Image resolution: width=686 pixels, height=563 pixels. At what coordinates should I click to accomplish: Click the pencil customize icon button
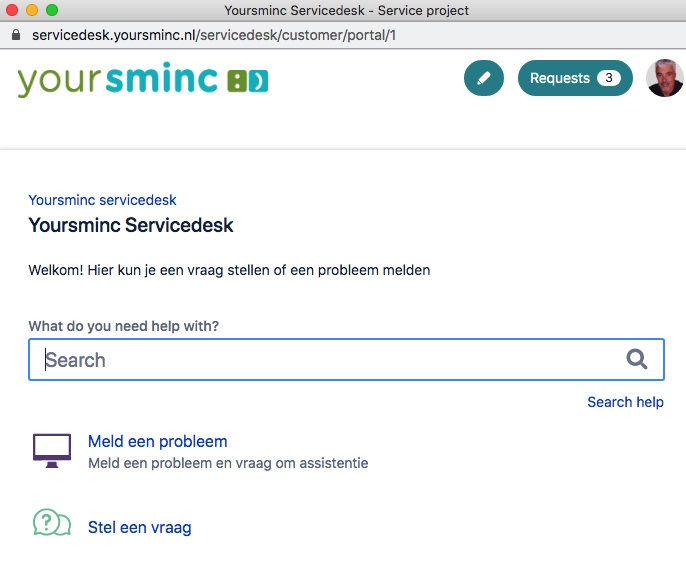click(484, 78)
